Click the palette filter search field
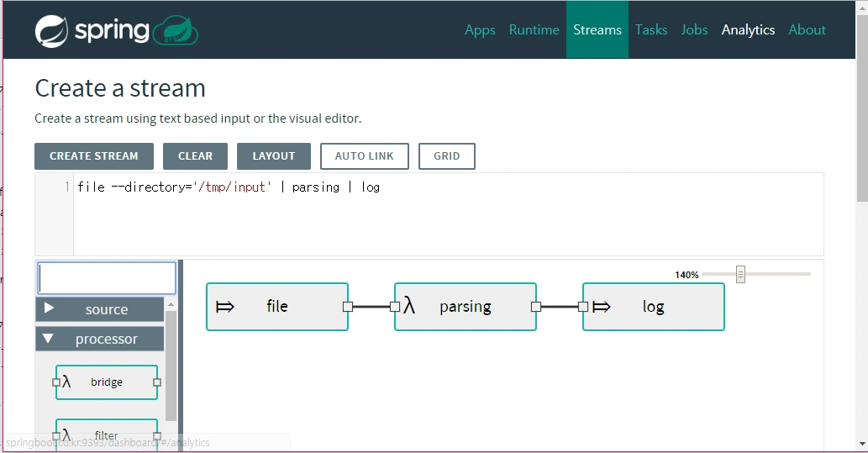 pyautogui.click(x=107, y=278)
